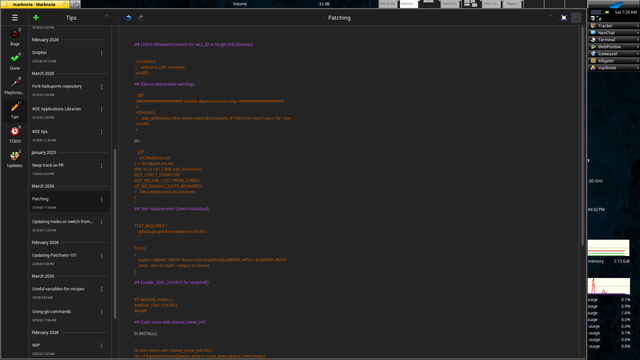This screenshot has width=640, height=360.
Task: Select the Tips notebook
Action: click(x=15, y=110)
